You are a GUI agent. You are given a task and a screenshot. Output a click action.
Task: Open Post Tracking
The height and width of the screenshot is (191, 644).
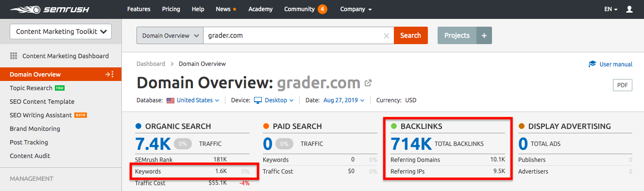(x=29, y=142)
